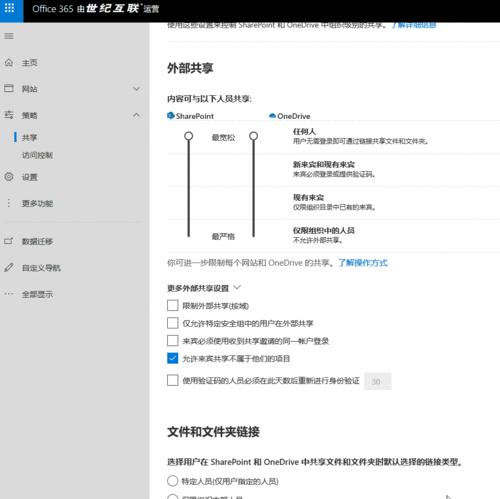
Task: Click the pencil icon beside 自定义导航
Action: (x=9, y=267)
